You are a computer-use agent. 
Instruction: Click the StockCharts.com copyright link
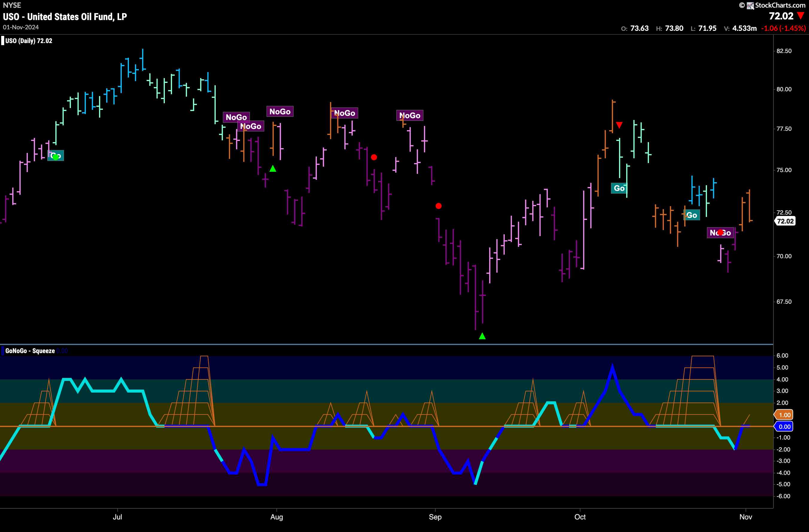coord(772,5)
